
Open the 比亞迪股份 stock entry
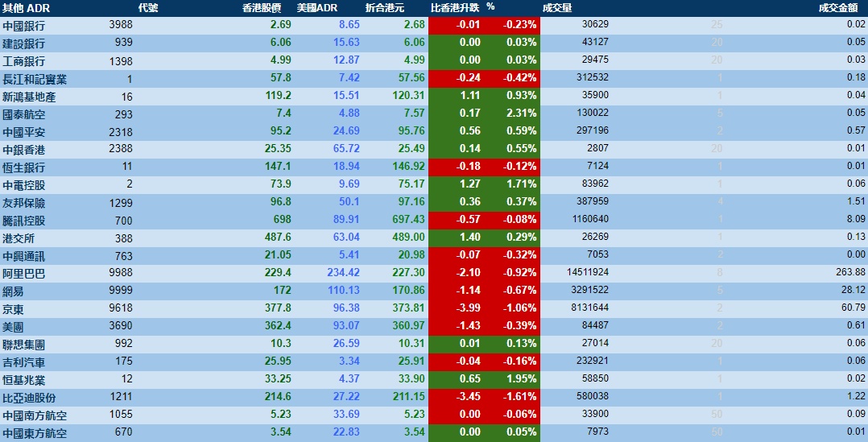coord(30,398)
